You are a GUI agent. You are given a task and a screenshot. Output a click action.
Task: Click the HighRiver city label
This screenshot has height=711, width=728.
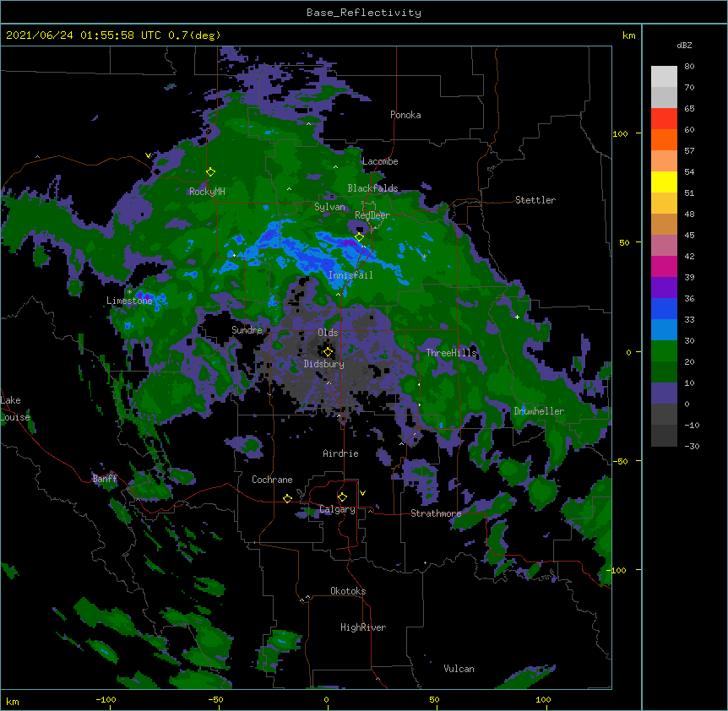(363, 627)
